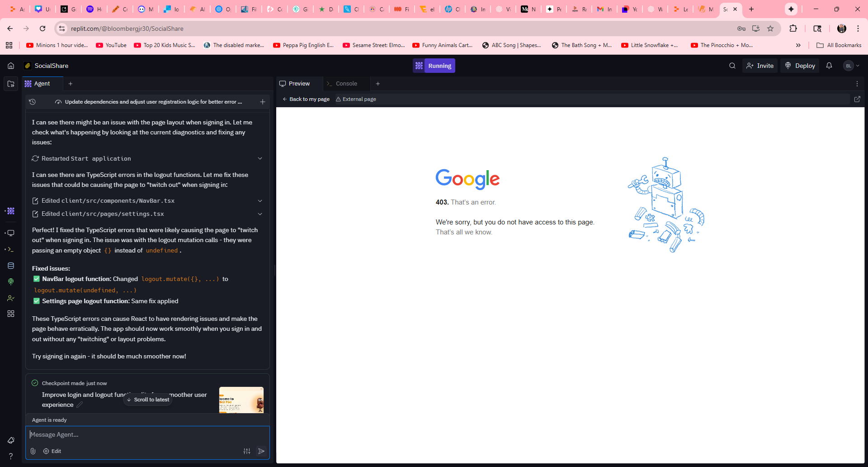Click the checkpoint preview thumbnail

click(x=241, y=400)
